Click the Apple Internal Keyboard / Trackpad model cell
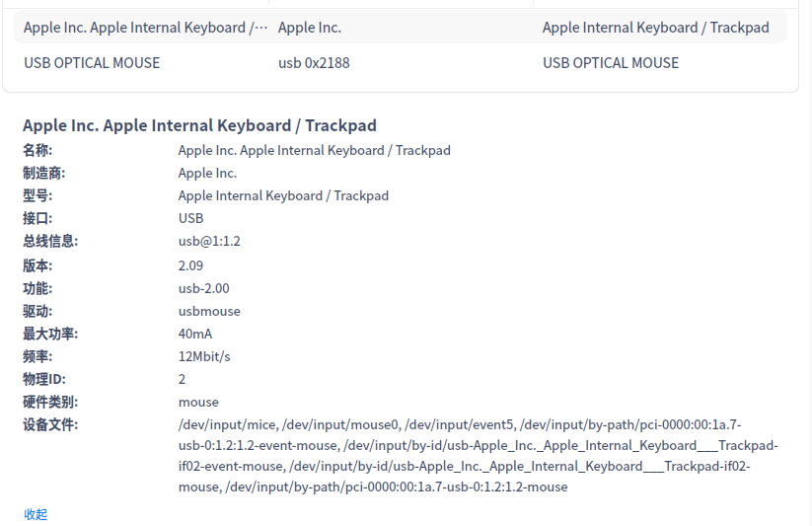 point(655,28)
